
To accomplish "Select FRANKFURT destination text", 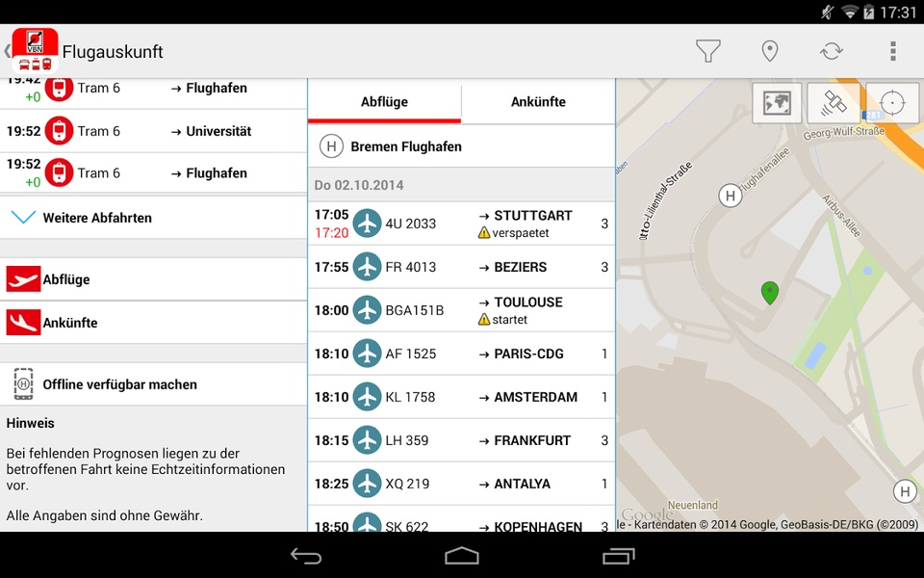I will tap(532, 440).
